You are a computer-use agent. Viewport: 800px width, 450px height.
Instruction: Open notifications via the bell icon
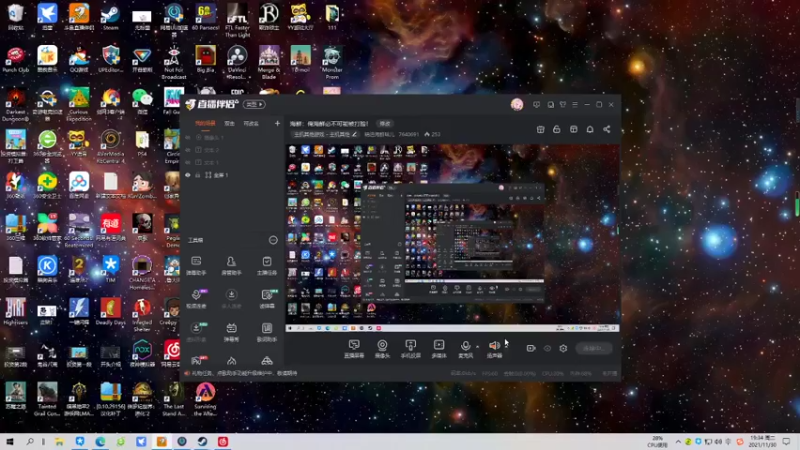[590, 130]
